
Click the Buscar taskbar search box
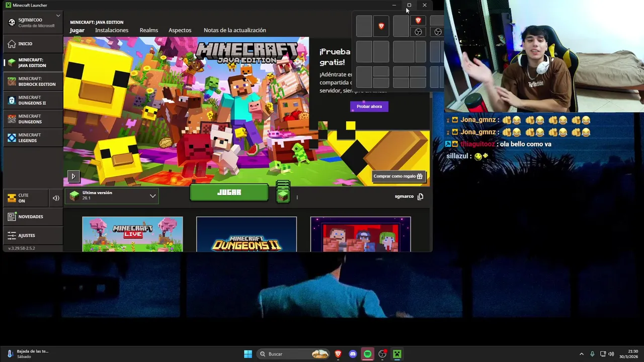click(293, 354)
